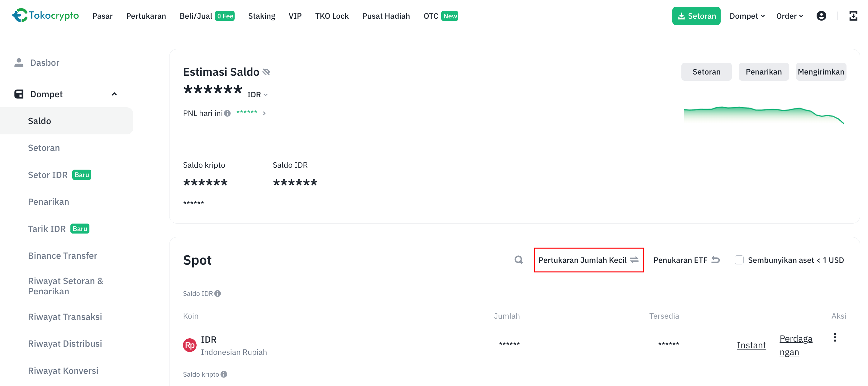This screenshot has height=386, width=868.
Task: Open Riwayat Setoran & Penarikan
Action: 65,286
